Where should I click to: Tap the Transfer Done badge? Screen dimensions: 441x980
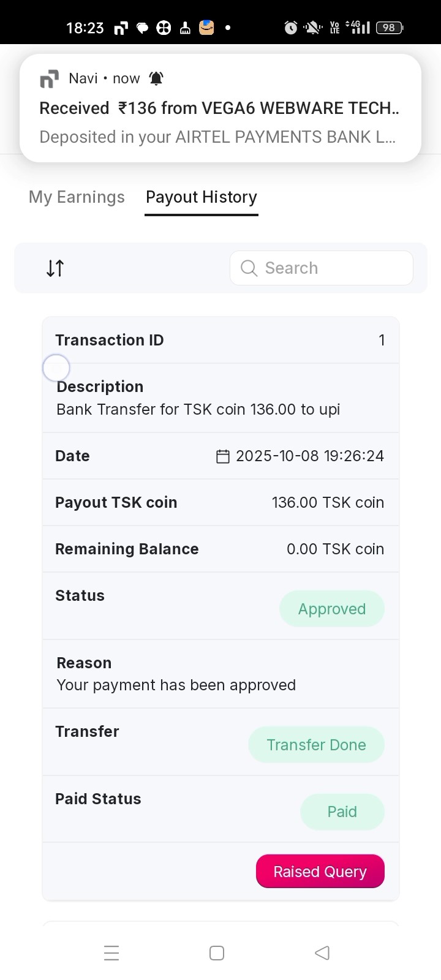pyautogui.click(x=316, y=745)
